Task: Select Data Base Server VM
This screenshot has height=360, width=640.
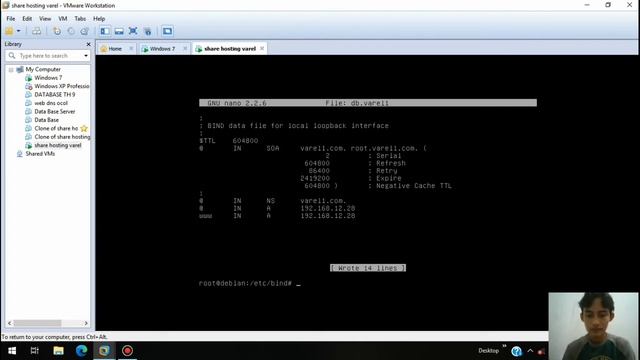Action: (x=55, y=111)
